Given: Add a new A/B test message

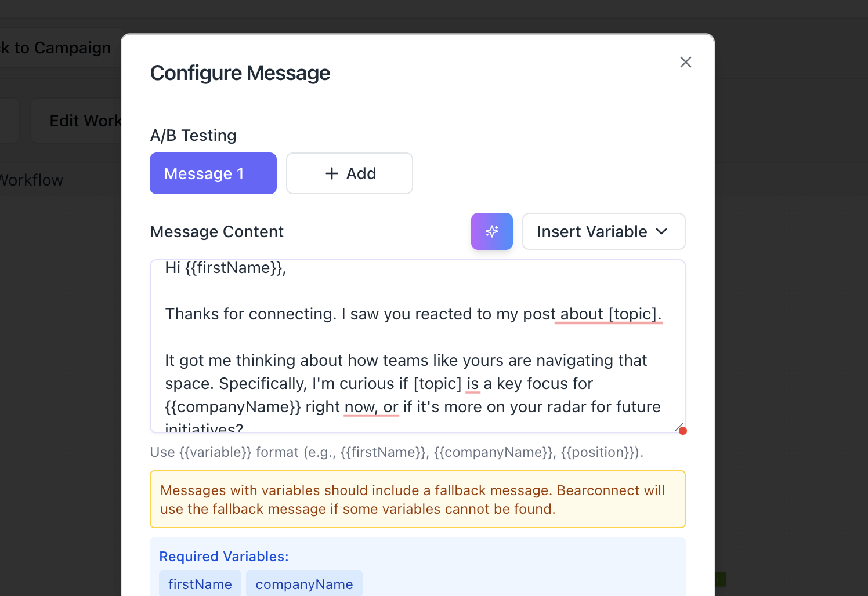Looking at the screenshot, I should point(349,173).
